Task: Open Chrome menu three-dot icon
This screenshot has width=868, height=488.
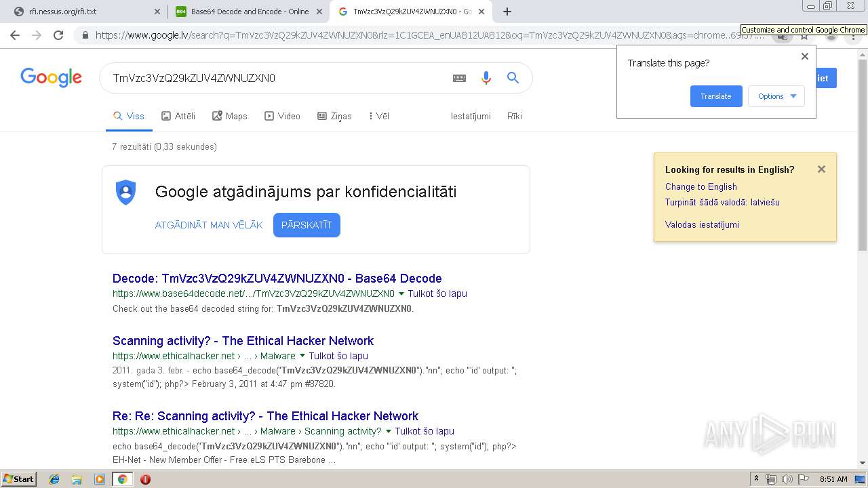Action: 854,35
